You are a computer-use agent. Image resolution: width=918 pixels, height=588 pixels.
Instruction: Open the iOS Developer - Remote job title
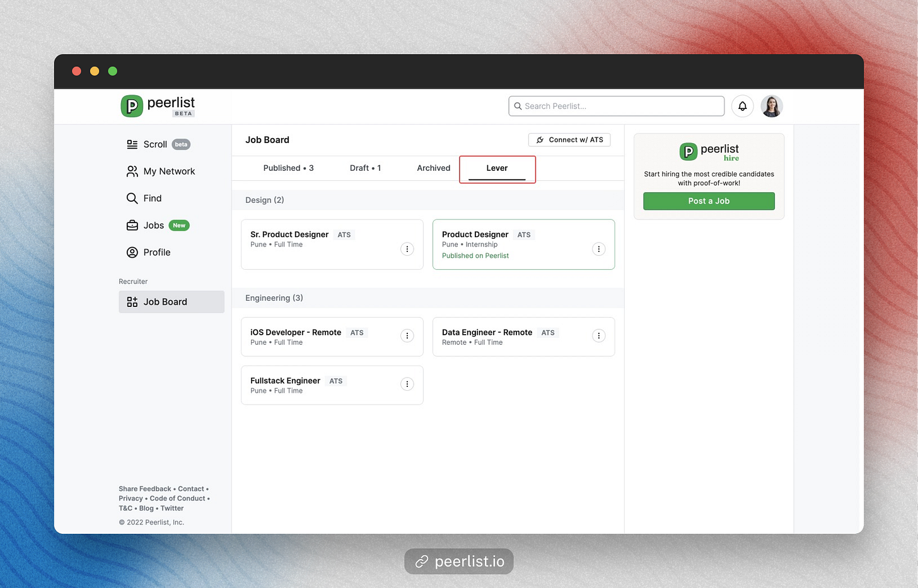296,332
